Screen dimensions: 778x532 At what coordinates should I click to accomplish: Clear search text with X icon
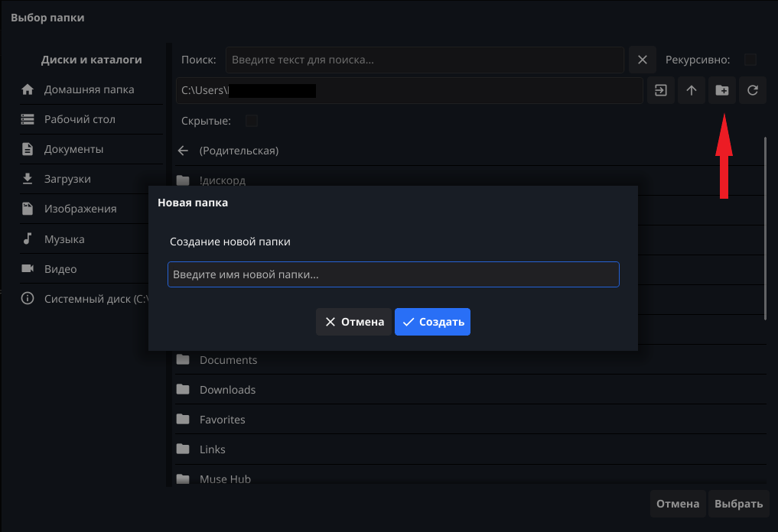(x=643, y=60)
